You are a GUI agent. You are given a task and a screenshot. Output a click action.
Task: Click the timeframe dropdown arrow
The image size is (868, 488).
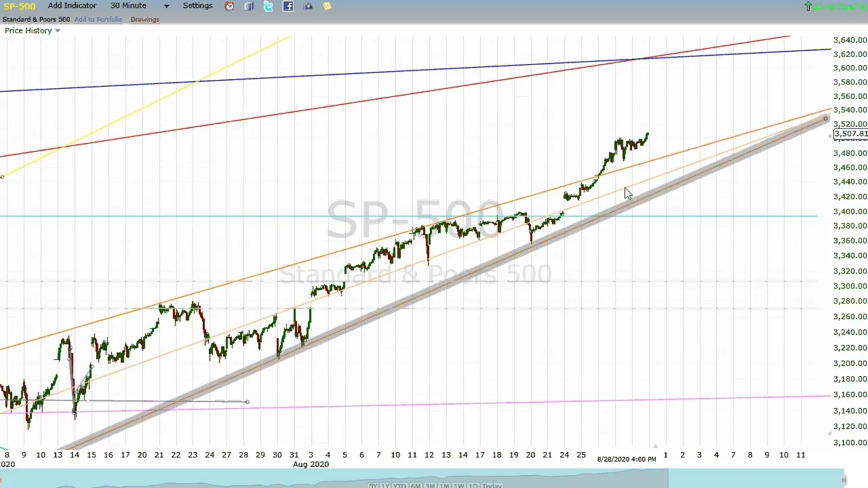click(x=166, y=6)
